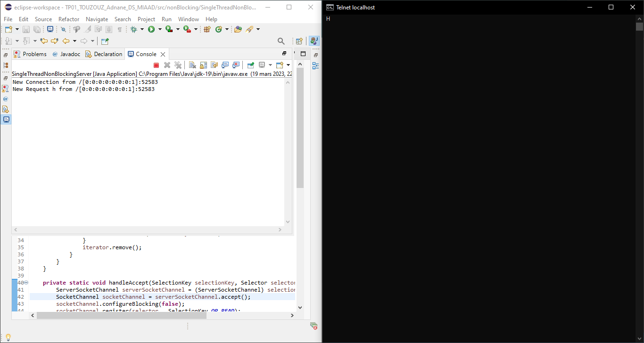Click the Javadoc fast view icon in left trim
This screenshot has height=343, width=644.
pyautogui.click(x=6, y=99)
